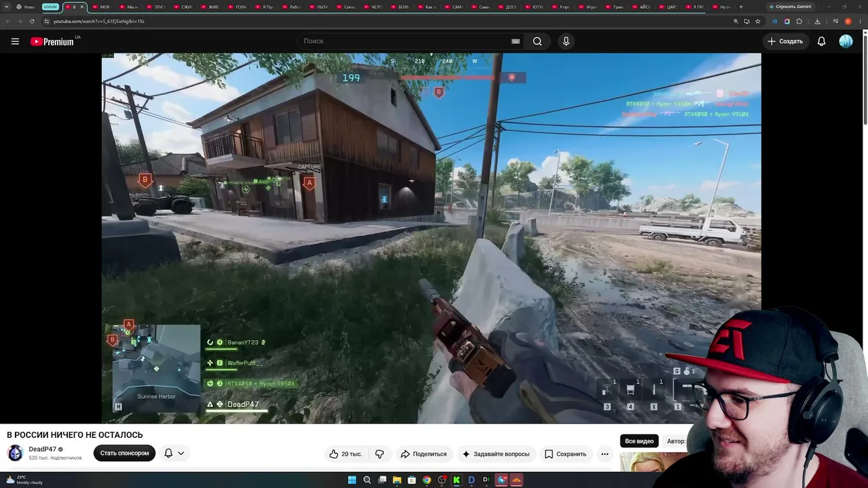The height and width of the screenshot is (488, 868).
Task: Click the video player to toggle playback
Action: click(431, 239)
